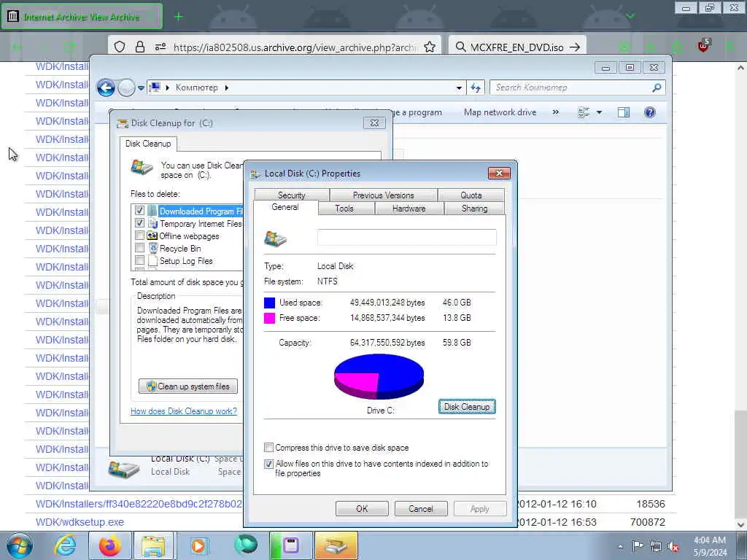Viewport: 747px width, 560px height.
Task: Click the tracking protection shield icon
Action: click(120, 47)
